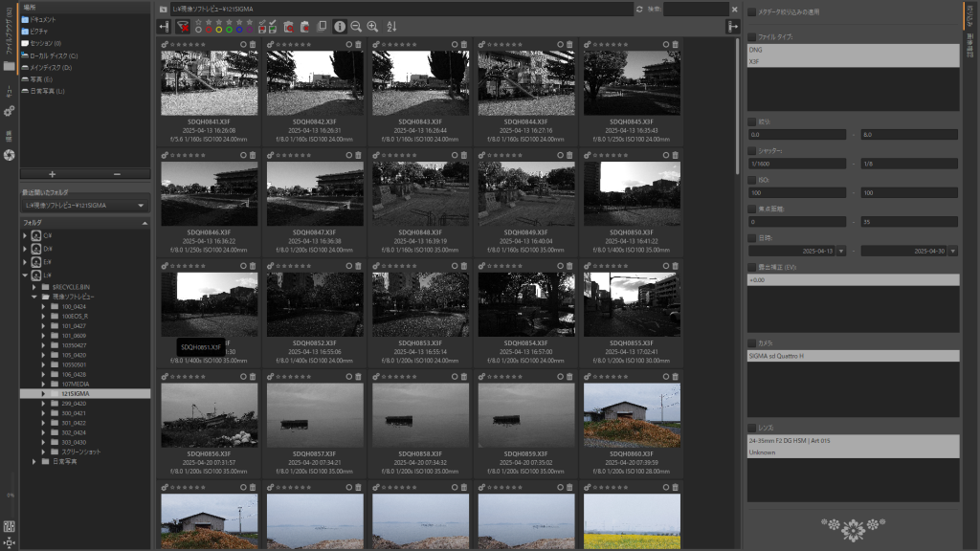Open the start date 2025-04-13 calendar dropdown
The image size is (980, 551).
tap(841, 252)
